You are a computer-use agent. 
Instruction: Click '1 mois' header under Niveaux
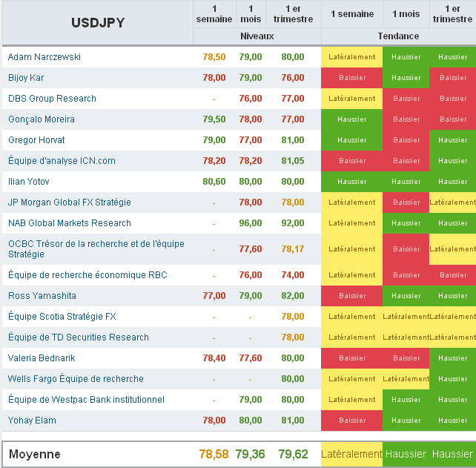coord(251,13)
